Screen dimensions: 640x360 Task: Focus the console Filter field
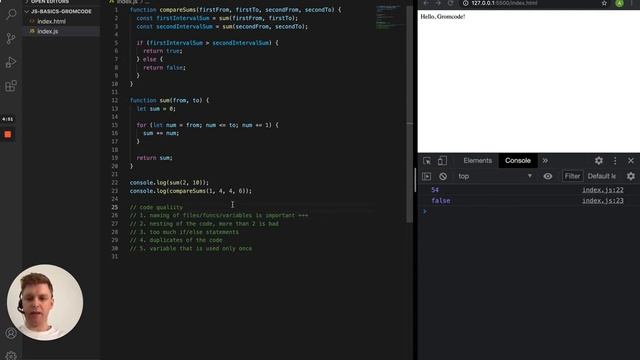pos(572,176)
